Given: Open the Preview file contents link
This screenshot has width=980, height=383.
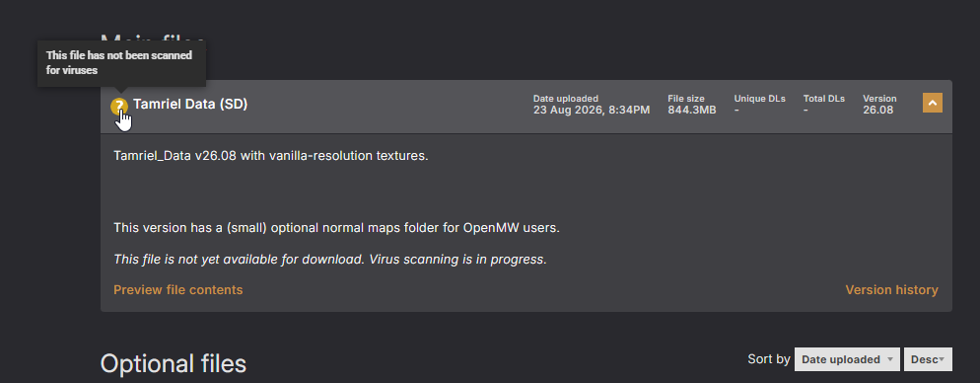Looking at the screenshot, I should (x=178, y=290).
